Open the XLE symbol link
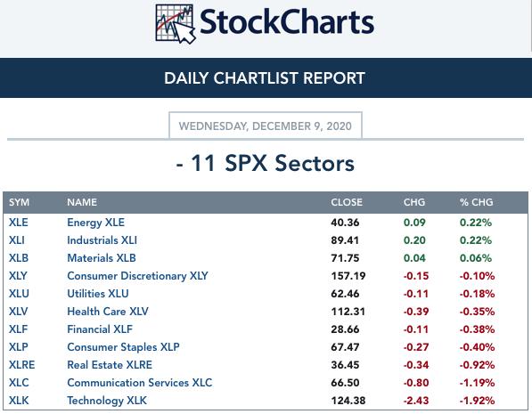 (x=19, y=223)
